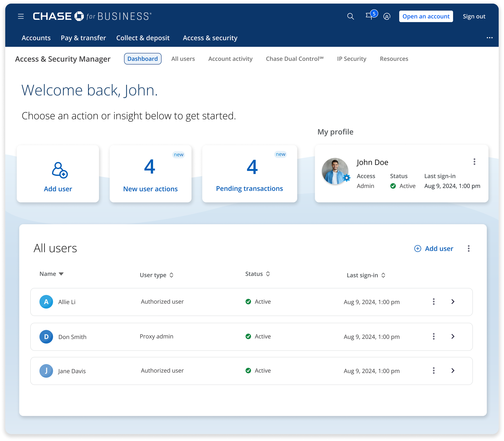The height and width of the screenshot is (441, 504).
Task: Click the Chase for Business logo
Action: point(92,16)
